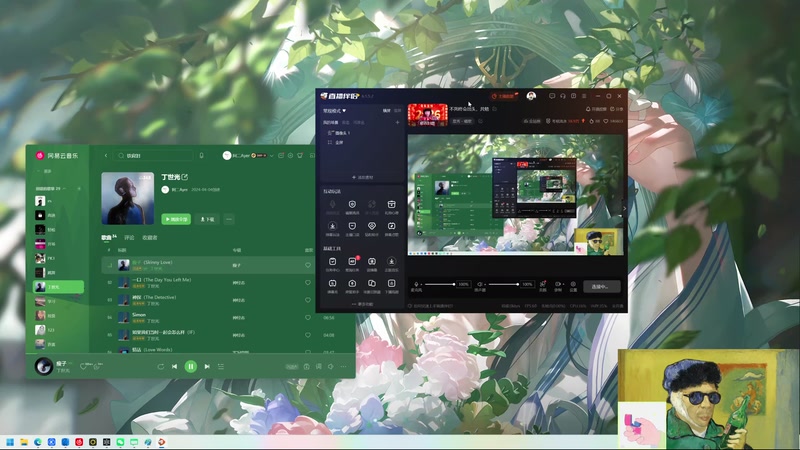Toggle repeat mode icon in music player bar
The image size is (800, 450).
click(160, 366)
